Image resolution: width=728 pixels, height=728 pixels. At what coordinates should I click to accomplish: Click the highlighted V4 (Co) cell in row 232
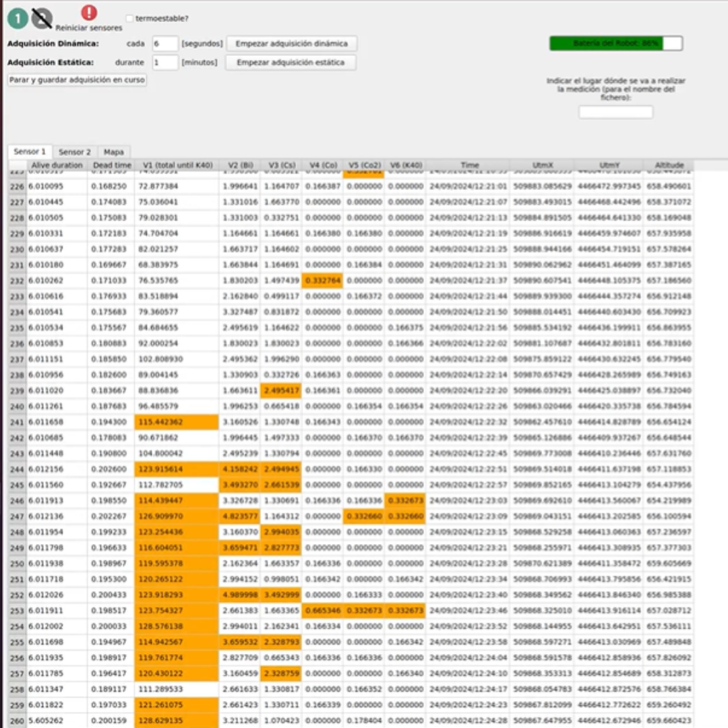(x=322, y=280)
